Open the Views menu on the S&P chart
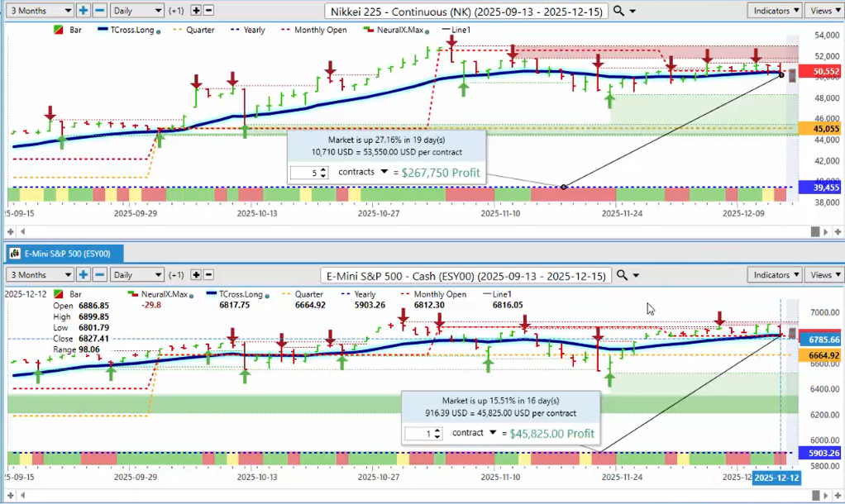 tap(824, 275)
